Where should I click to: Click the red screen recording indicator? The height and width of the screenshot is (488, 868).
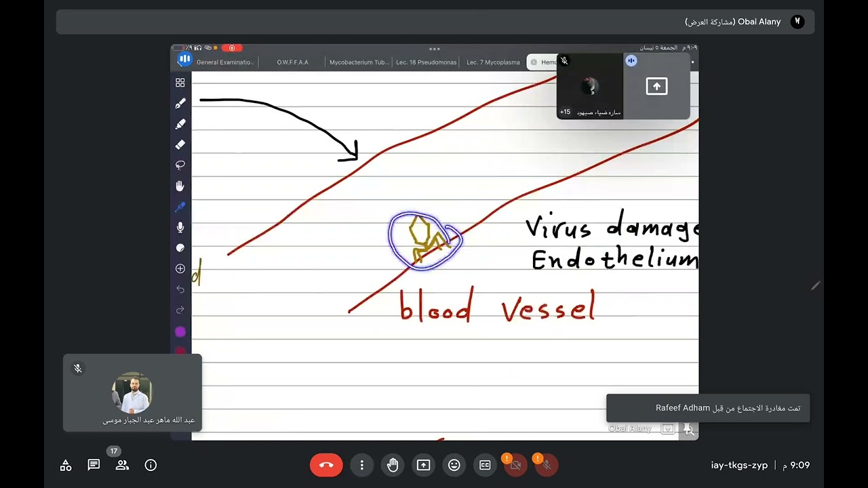coord(231,48)
